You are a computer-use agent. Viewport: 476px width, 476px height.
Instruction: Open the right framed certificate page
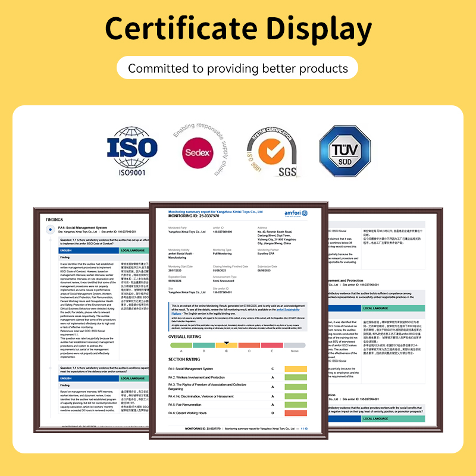(x=386, y=320)
